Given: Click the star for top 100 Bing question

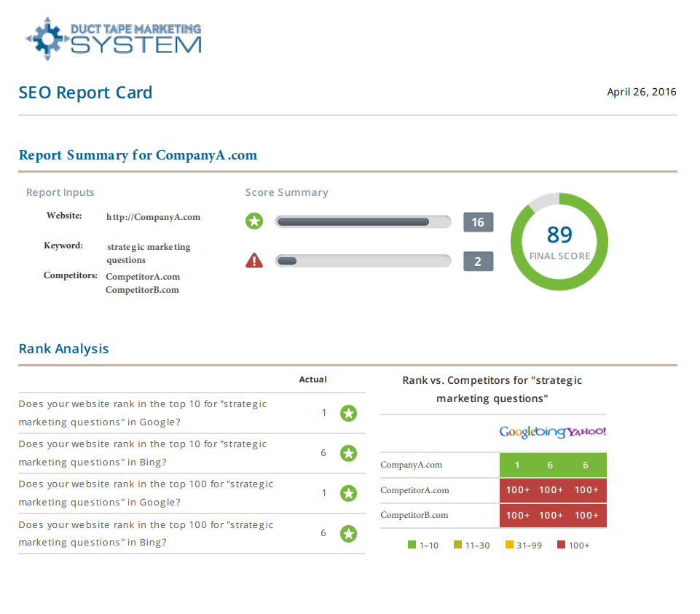Looking at the screenshot, I should (349, 534).
